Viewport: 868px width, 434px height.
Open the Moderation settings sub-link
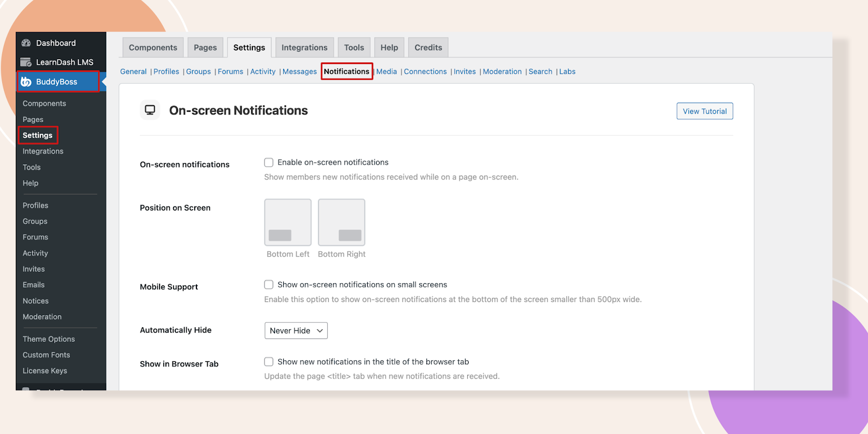(x=502, y=72)
